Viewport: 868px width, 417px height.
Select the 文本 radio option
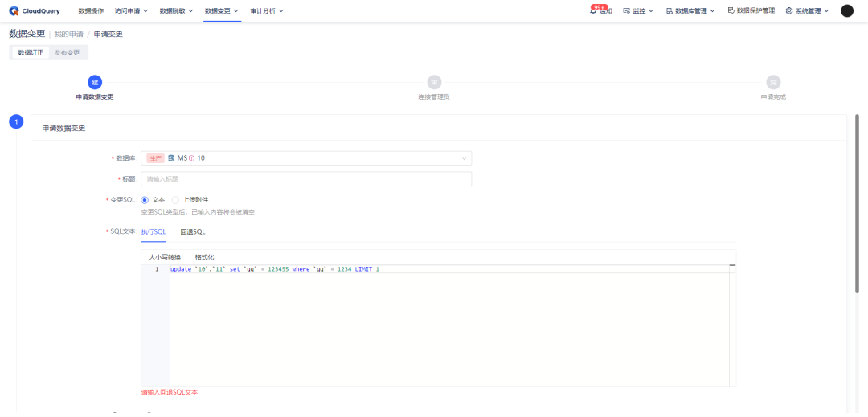tap(145, 199)
